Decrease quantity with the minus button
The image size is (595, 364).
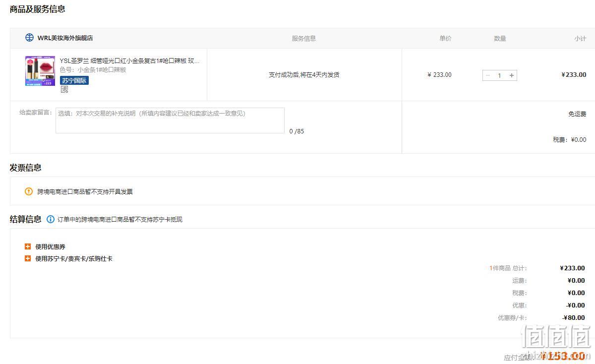(x=488, y=75)
